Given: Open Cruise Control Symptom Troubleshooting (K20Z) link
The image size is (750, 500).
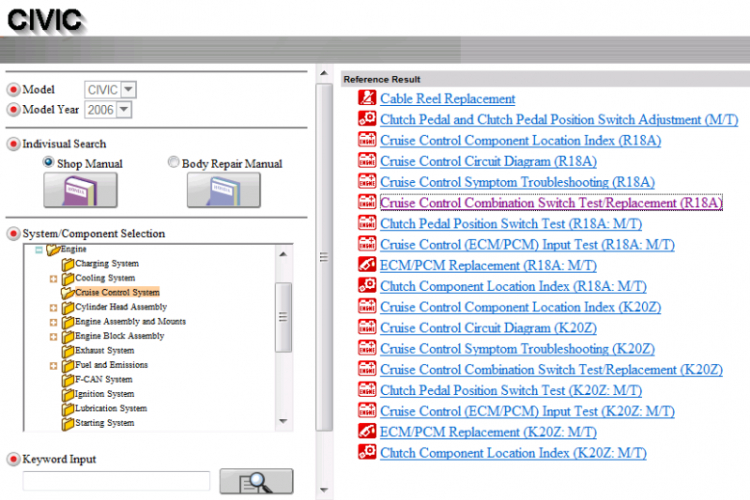Looking at the screenshot, I should (x=518, y=348).
